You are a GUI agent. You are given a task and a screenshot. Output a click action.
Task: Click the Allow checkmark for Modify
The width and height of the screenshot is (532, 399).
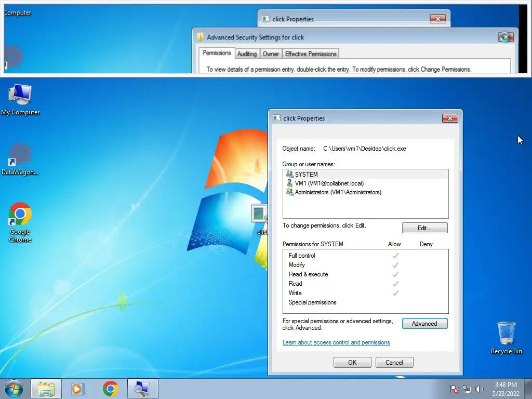[x=395, y=265]
